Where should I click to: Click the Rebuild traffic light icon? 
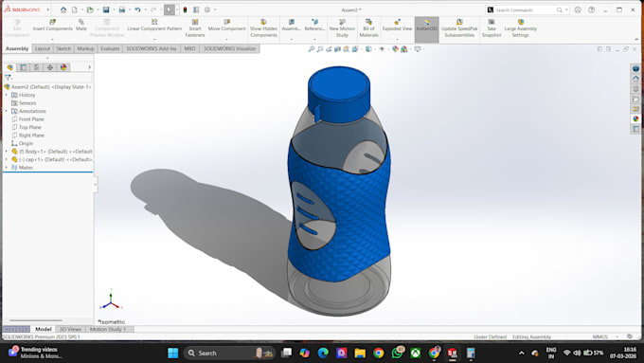coord(185,9)
